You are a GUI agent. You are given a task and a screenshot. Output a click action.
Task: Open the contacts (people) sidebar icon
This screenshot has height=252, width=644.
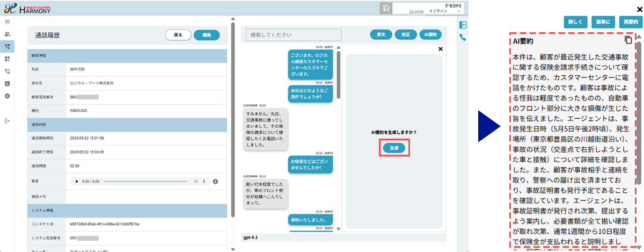(7, 34)
